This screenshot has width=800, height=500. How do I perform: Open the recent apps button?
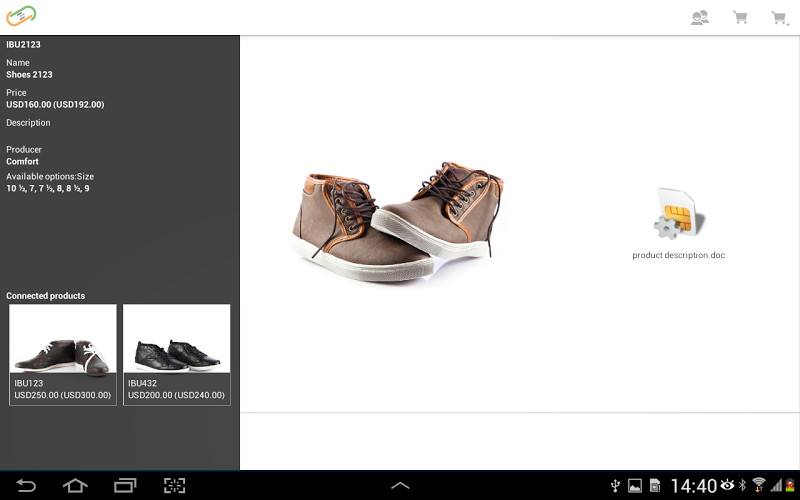(125, 485)
